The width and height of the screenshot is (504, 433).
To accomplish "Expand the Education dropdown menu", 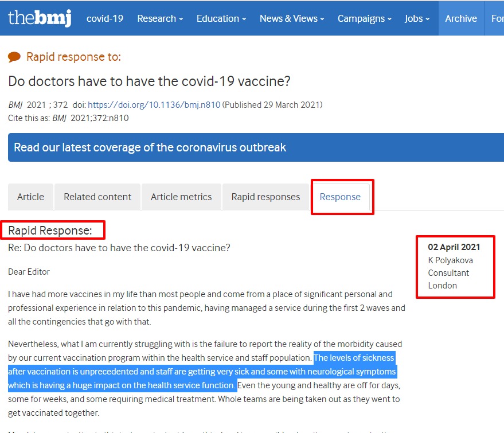I will 221,19.
